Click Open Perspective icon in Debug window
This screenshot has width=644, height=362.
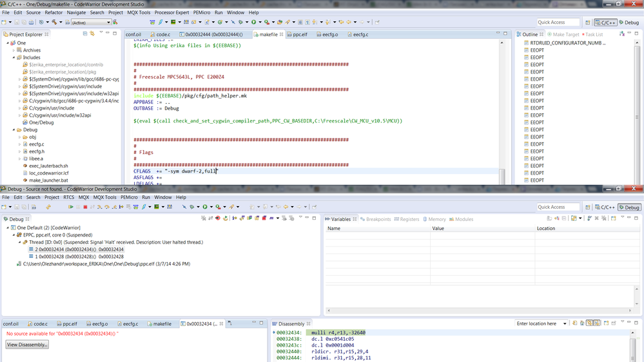[588, 207]
